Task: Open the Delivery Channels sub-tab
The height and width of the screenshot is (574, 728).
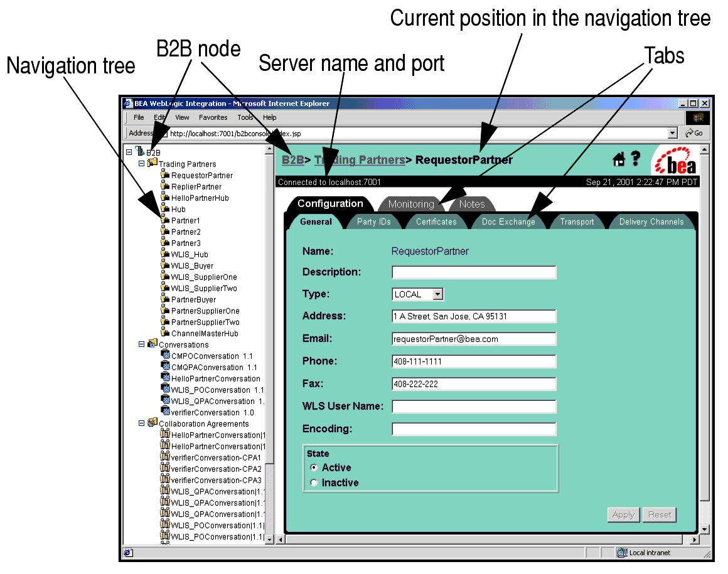Action: [x=651, y=222]
